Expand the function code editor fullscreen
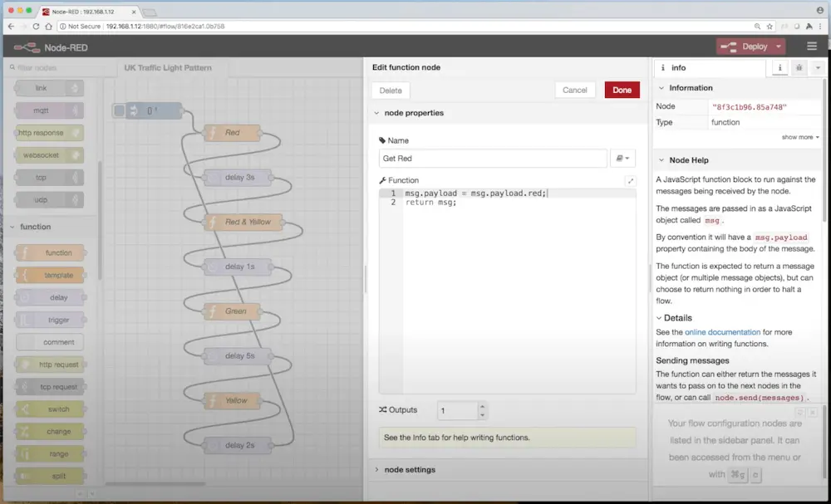Screen dimensions: 831x504 coord(630,180)
